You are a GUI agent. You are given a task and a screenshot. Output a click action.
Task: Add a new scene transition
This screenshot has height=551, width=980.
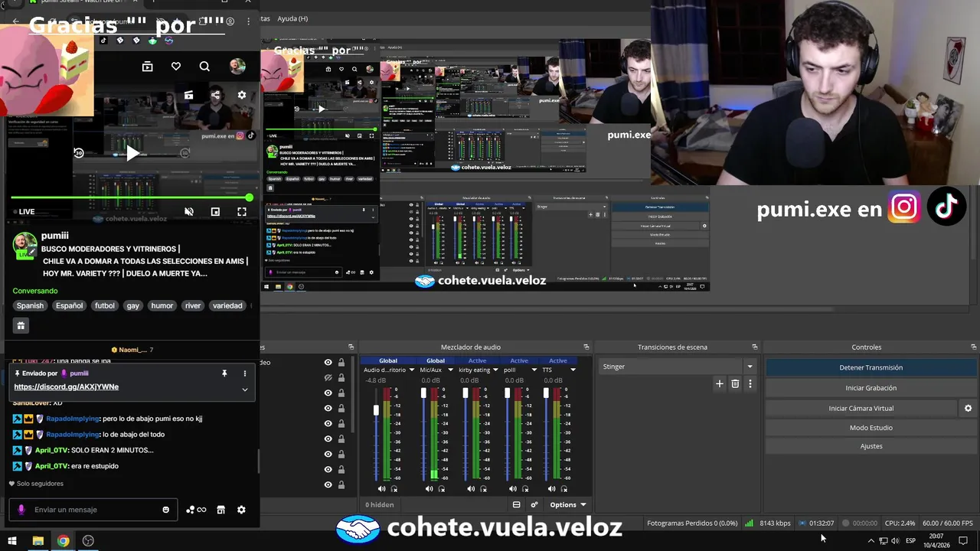(719, 384)
